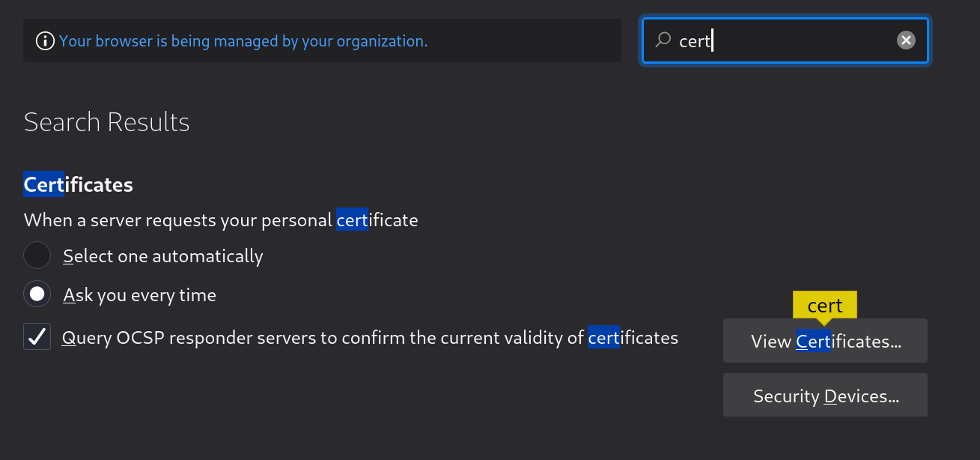Click the highlighted cert in 'personal certificate'
The height and width of the screenshot is (460, 980).
click(352, 220)
